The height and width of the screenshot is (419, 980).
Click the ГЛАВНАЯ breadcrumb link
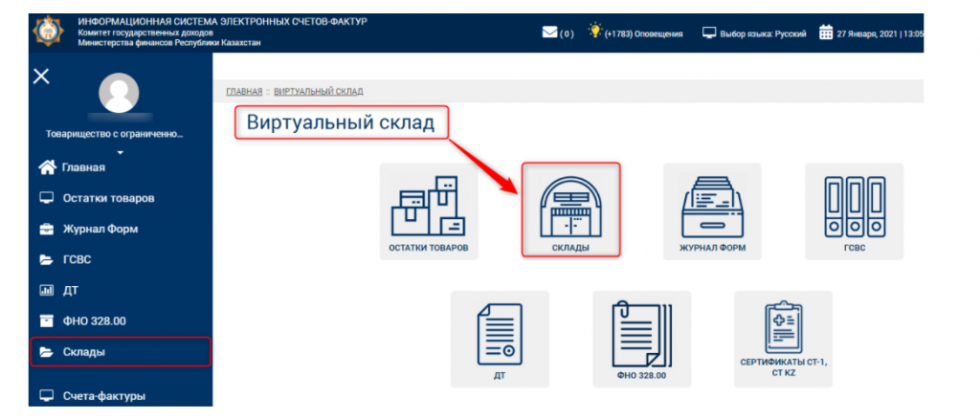coord(243,91)
